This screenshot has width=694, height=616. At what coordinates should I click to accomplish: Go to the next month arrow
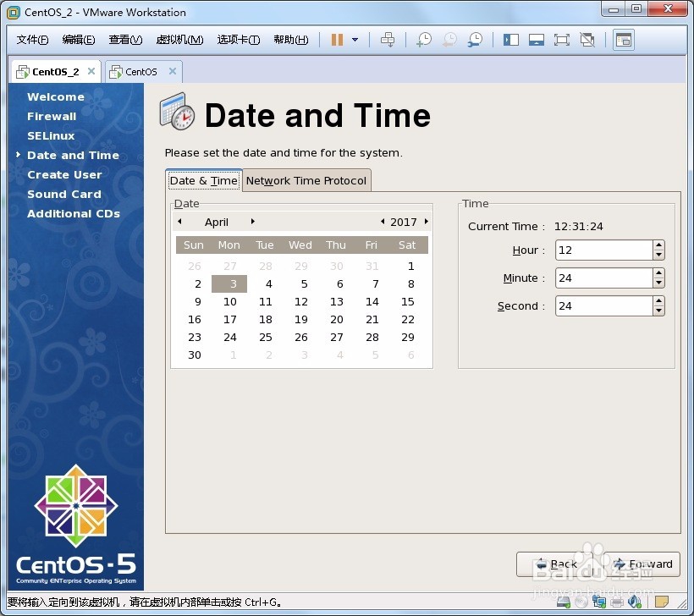pyautogui.click(x=253, y=221)
